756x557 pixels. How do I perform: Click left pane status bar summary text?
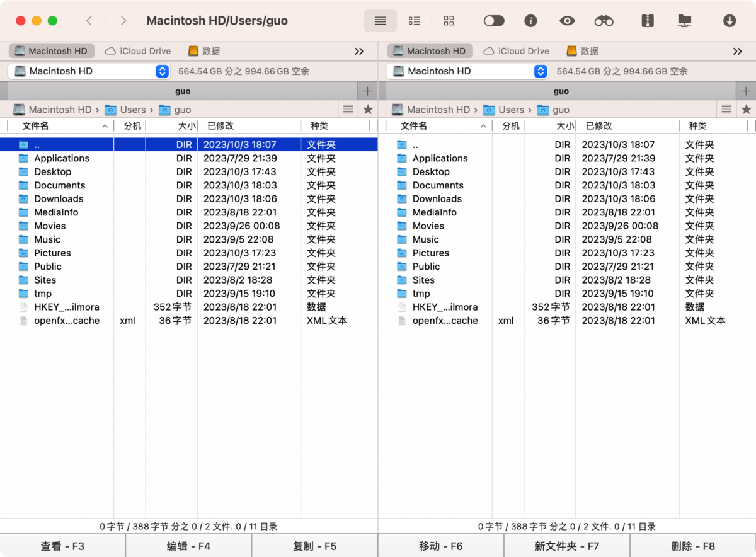point(188,526)
